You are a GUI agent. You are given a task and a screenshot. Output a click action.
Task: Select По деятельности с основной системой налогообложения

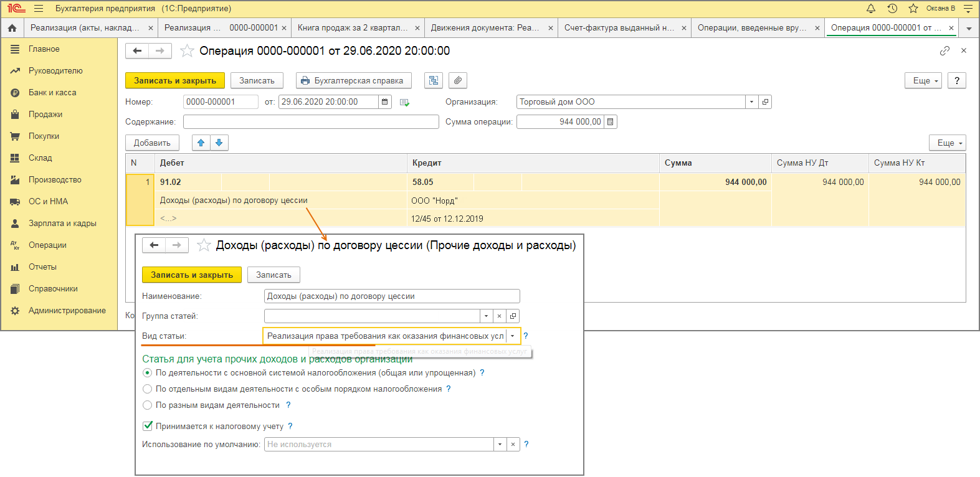click(x=148, y=373)
